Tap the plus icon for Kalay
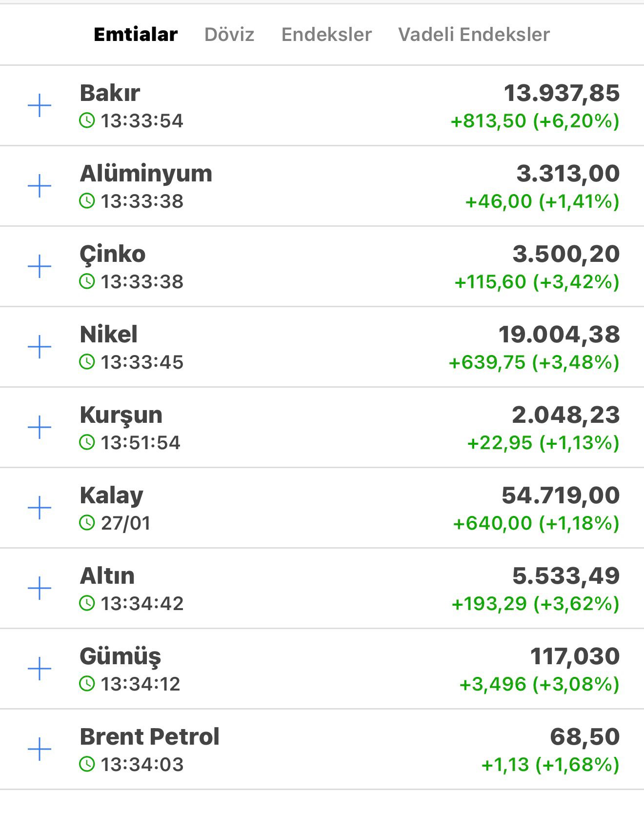 (x=40, y=508)
